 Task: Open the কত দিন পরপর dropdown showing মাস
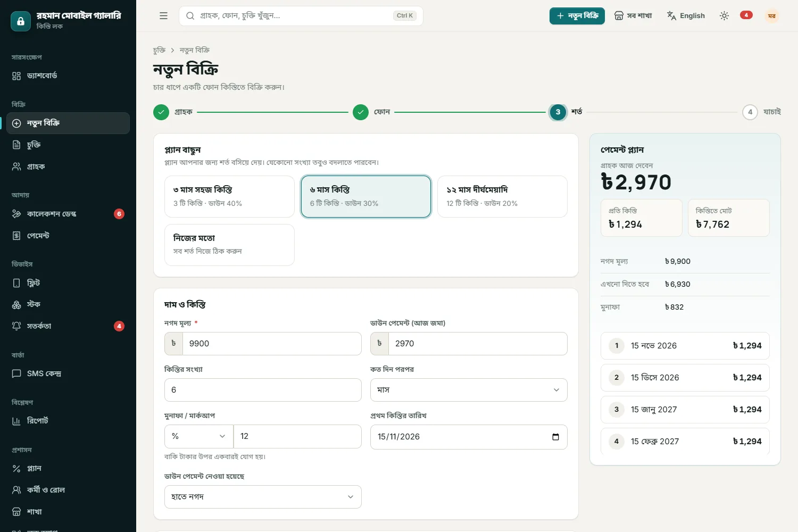[x=469, y=390]
